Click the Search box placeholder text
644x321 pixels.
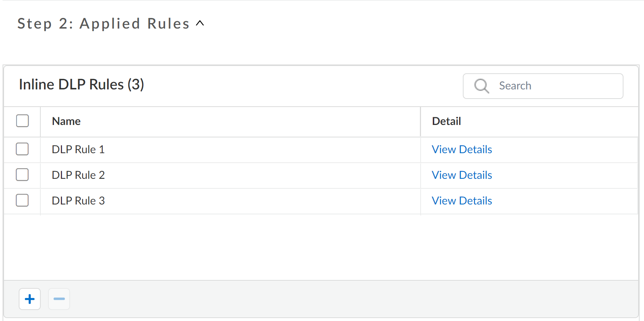tap(515, 86)
